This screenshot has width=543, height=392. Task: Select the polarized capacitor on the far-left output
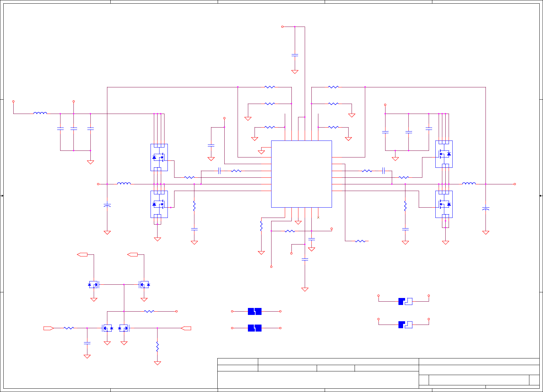pos(107,206)
